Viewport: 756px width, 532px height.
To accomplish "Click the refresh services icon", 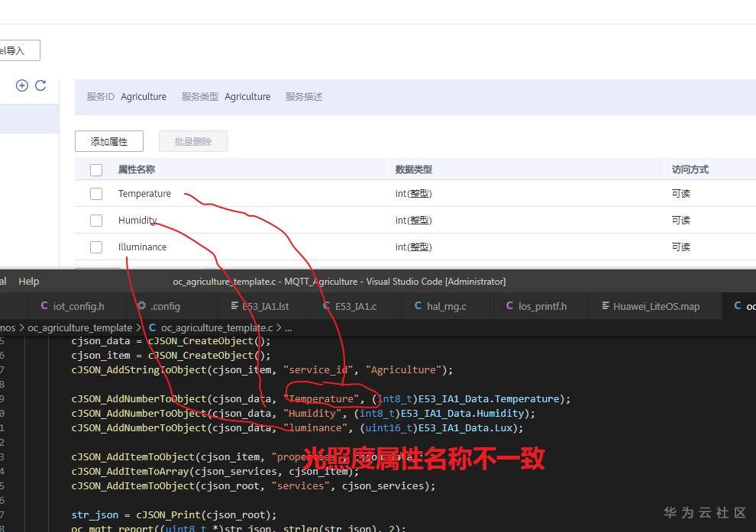I will [x=40, y=85].
